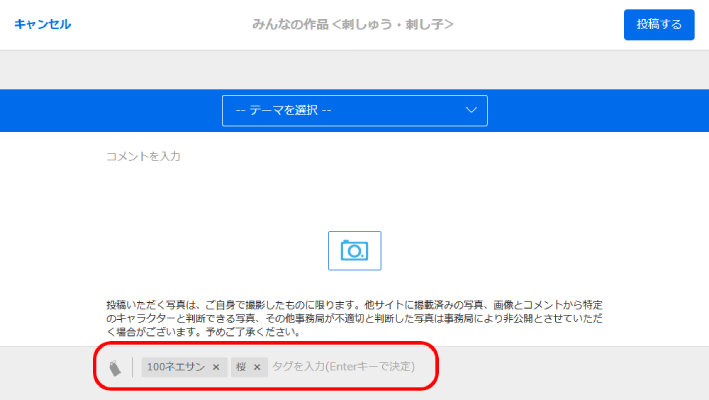
Task: Click the タグを入力 tag input field
Action: click(344, 367)
